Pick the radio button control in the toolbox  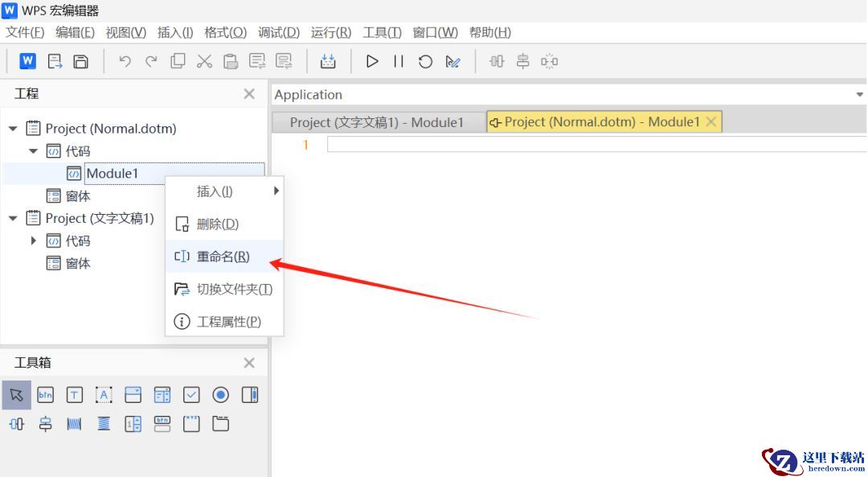(220, 395)
